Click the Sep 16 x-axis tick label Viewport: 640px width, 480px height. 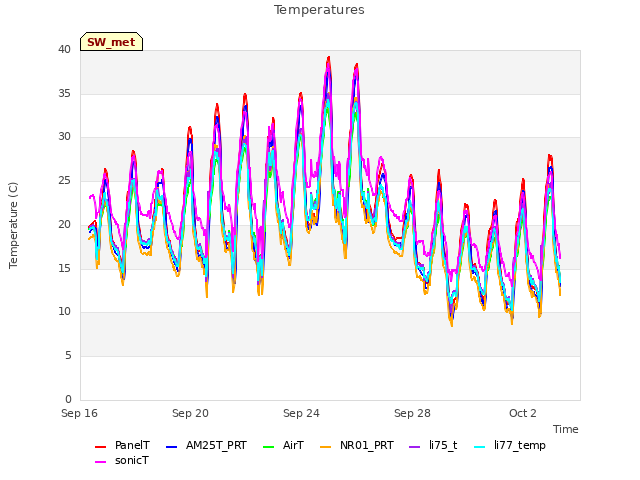pyautogui.click(x=80, y=413)
